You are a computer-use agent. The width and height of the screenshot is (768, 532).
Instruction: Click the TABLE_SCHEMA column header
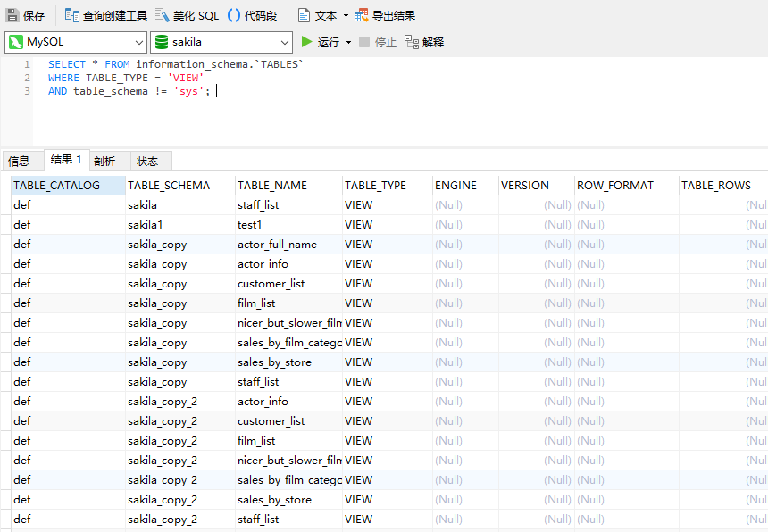click(180, 186)
